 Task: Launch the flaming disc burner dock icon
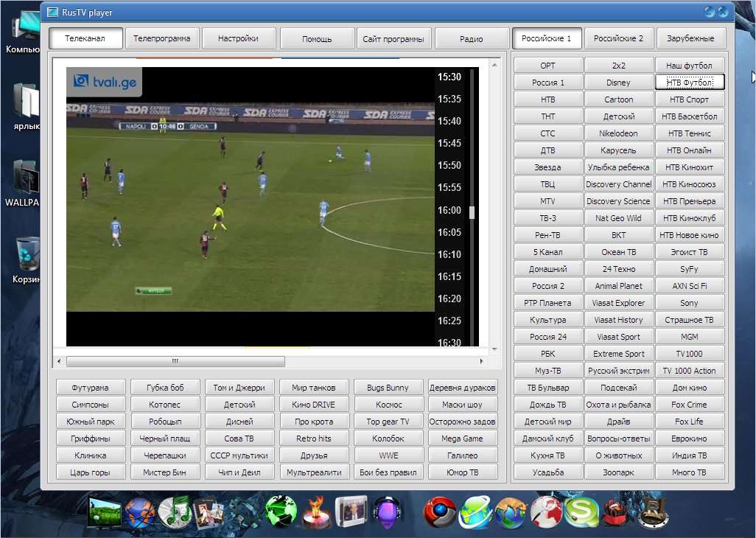[x=317, y=514]
